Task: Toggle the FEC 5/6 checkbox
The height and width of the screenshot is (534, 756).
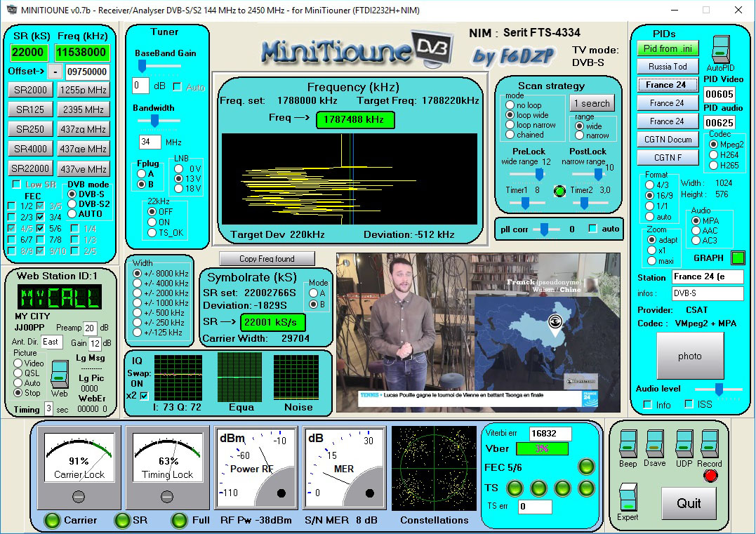Action: (x=40, y=228)
